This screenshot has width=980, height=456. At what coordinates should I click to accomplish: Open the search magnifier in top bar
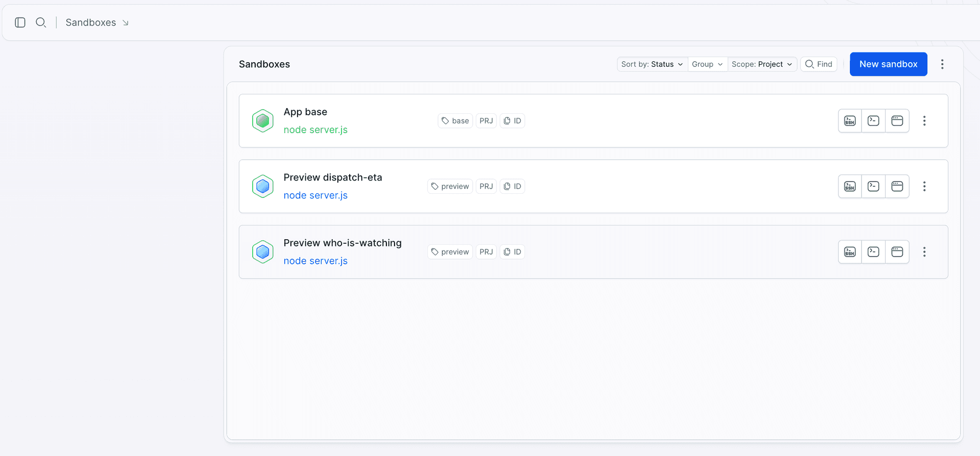[x=41, y=22]
